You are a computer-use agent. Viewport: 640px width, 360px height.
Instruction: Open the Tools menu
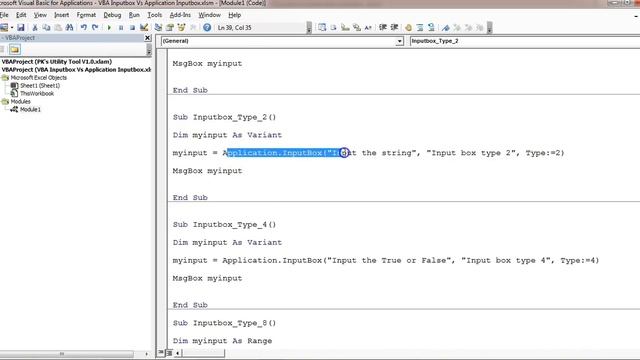coord(155,15)
